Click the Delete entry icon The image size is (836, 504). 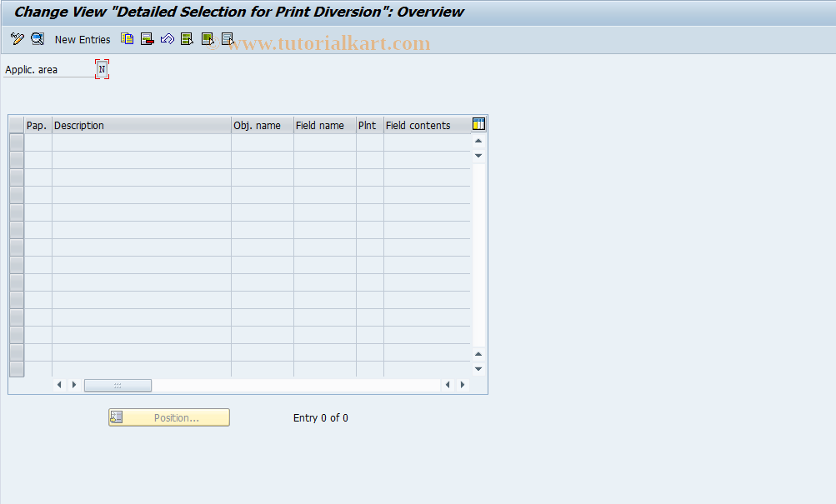coord(148,39)
